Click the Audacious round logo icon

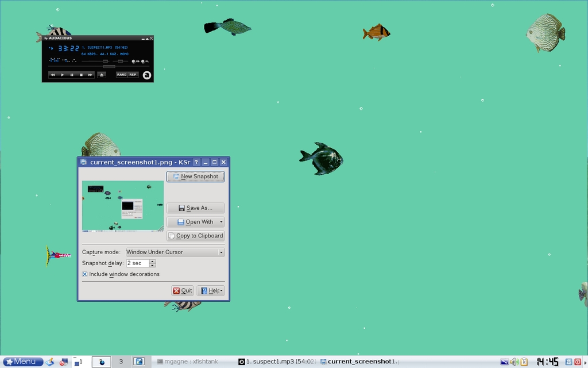[147, 75]
